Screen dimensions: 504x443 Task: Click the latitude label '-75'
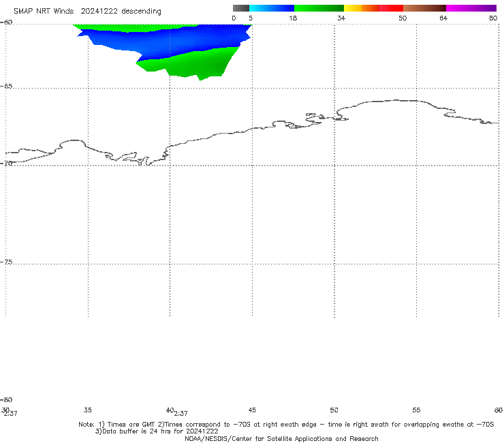(x=6, y=262)
